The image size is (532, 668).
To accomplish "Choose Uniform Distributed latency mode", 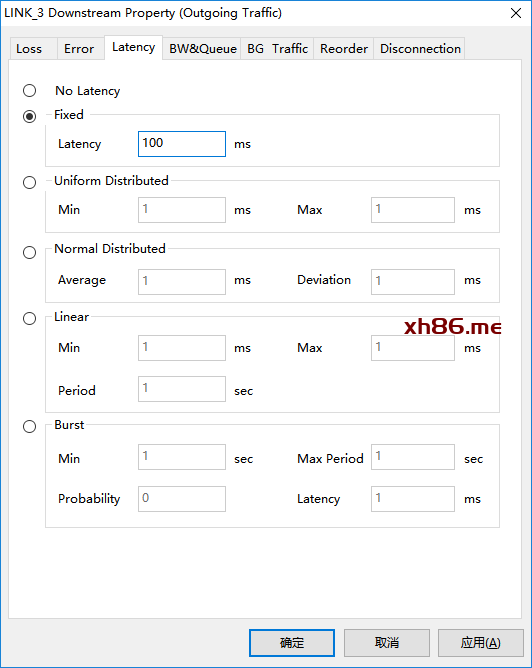I will pyautogui.click(x=29, y=182).
